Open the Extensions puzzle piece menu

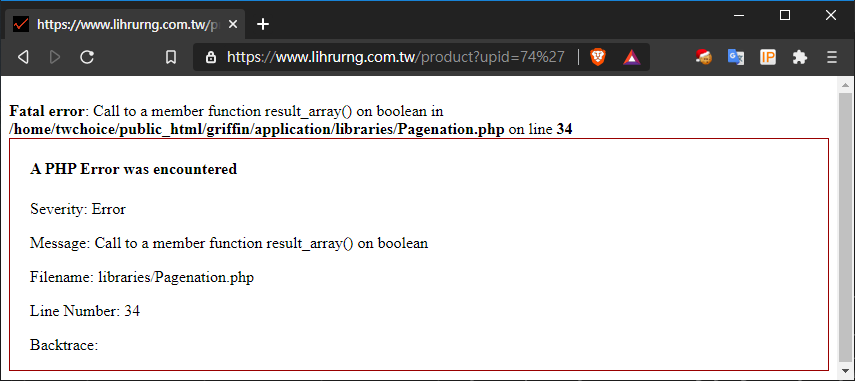(800, 57)
